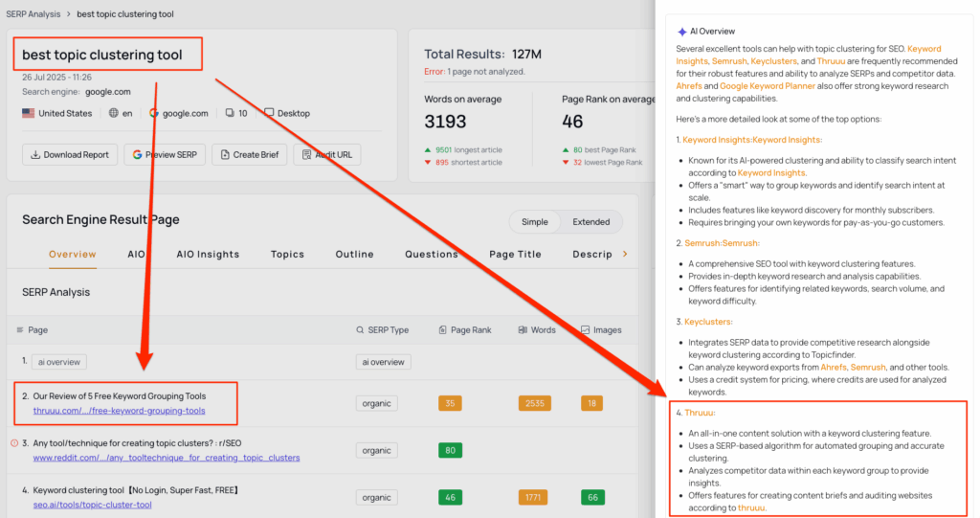980x518 pixels.
Task: Click the Words column header
Action: pos(537,329)
